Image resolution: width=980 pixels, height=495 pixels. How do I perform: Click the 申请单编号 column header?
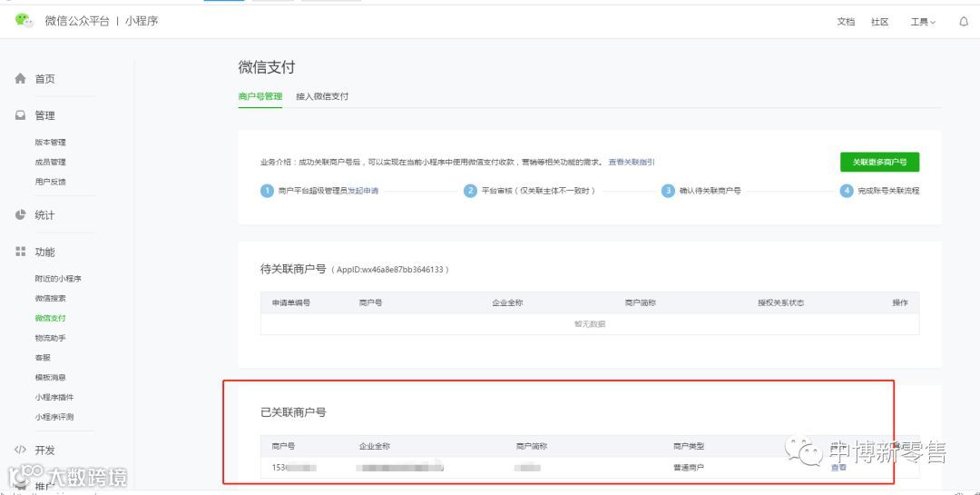pos(291,302)
